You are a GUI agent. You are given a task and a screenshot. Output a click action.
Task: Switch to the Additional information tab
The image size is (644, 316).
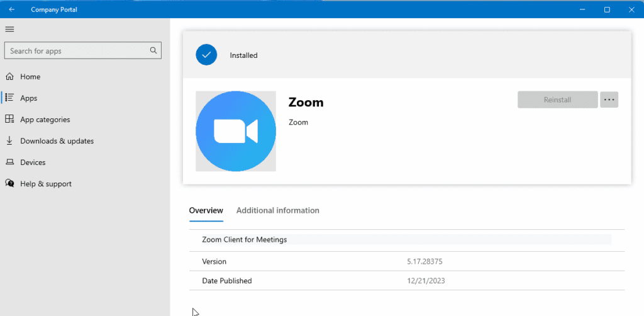277,210
